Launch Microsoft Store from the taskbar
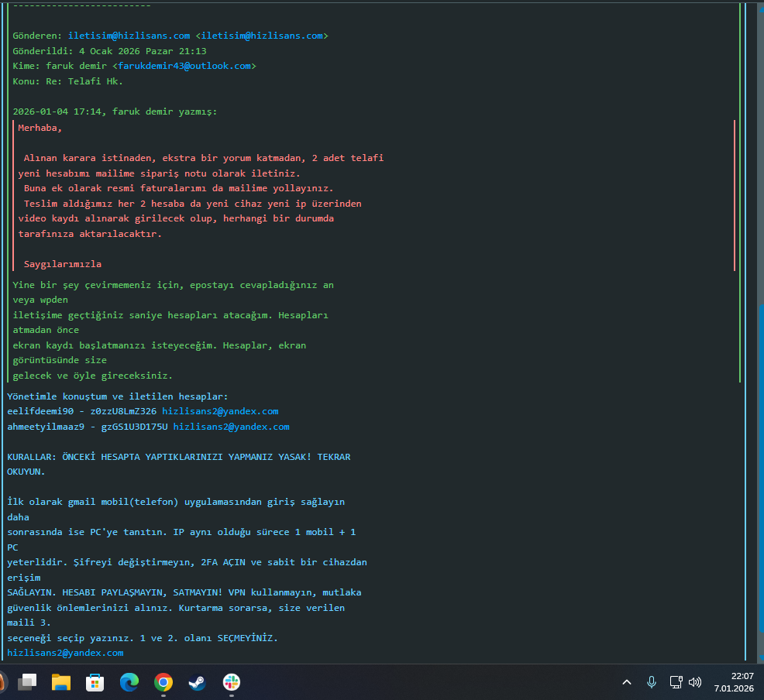 coord(95,682)
